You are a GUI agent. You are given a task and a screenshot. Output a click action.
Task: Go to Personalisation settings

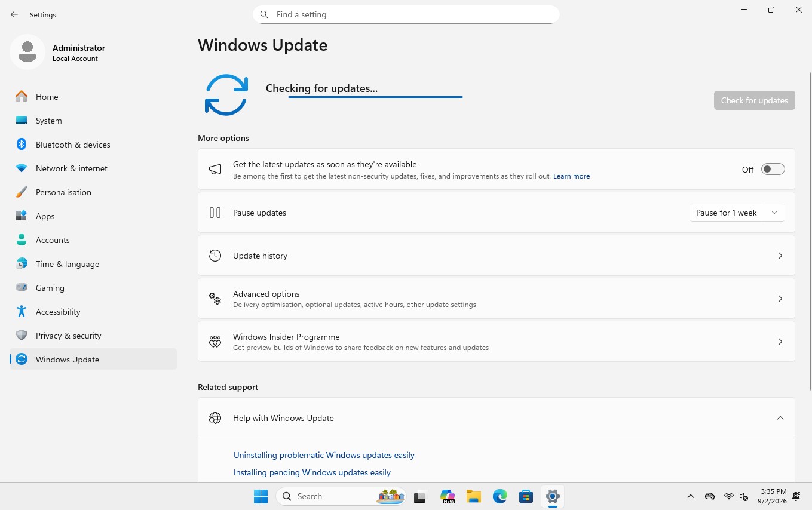[x=93, y=192]
